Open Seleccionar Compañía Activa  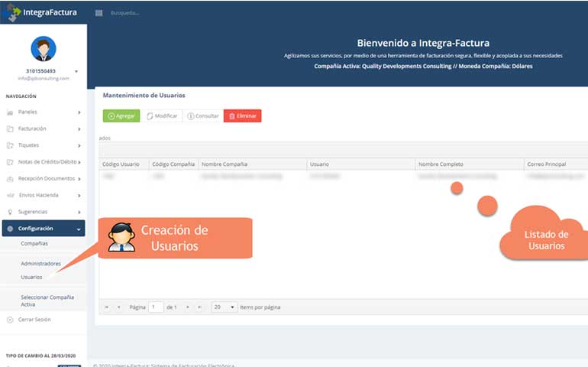pos(47,300)
